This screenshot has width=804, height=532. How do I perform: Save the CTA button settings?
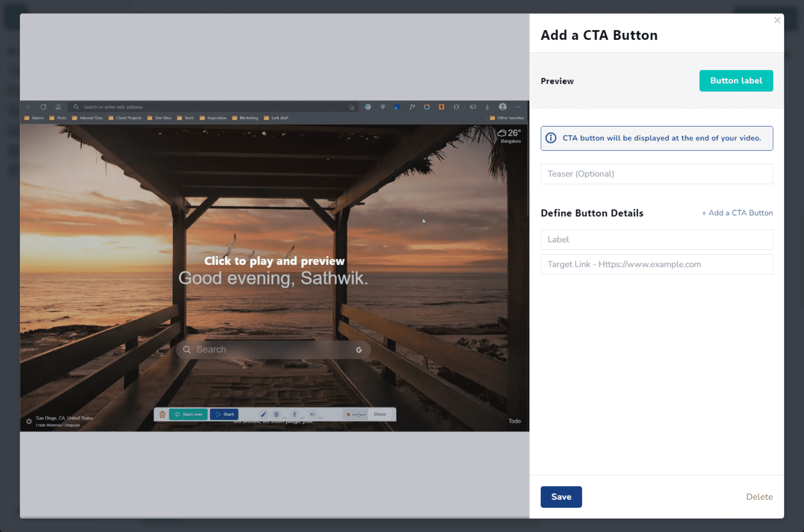pyautogui.click(x=561, y=497)
